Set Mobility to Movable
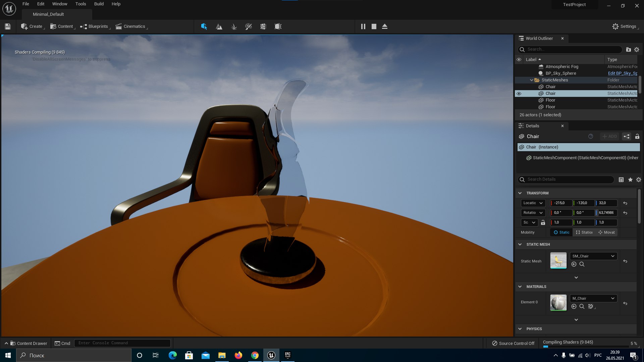Screen dimensions: 644x362 [606, 233]
